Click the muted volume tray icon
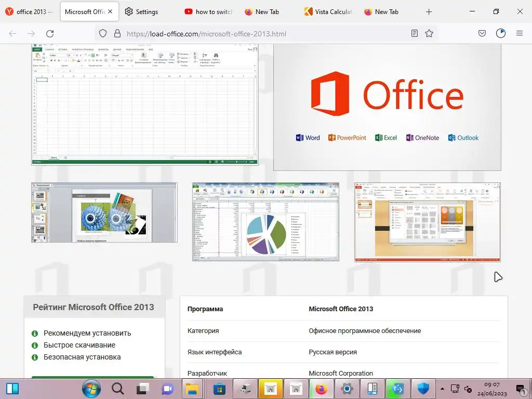532x399 pixels. point(468,389)
